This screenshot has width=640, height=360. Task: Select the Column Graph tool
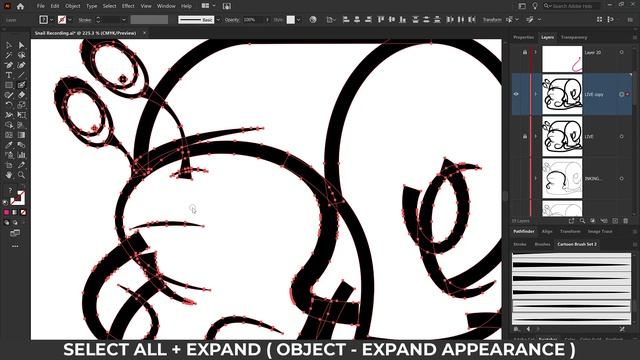click(21, 155)
